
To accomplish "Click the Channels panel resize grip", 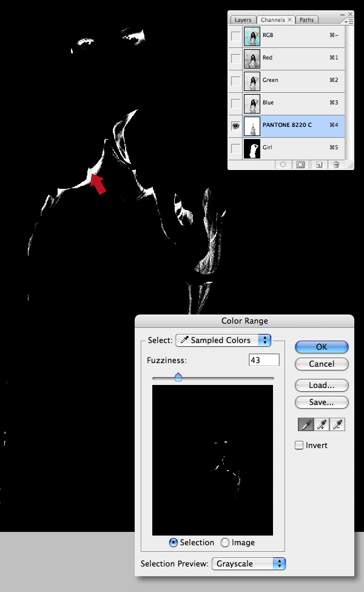I will tap(351, 165).
